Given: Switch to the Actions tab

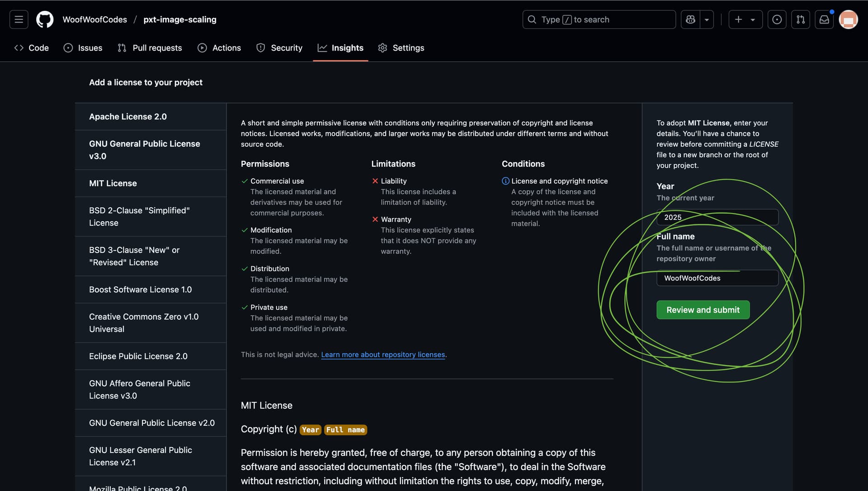Looking at the screenshot, I should click(219, 48).
